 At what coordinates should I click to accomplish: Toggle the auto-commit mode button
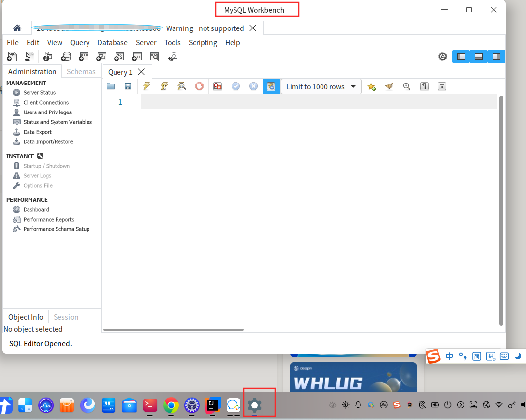point(271,86)
